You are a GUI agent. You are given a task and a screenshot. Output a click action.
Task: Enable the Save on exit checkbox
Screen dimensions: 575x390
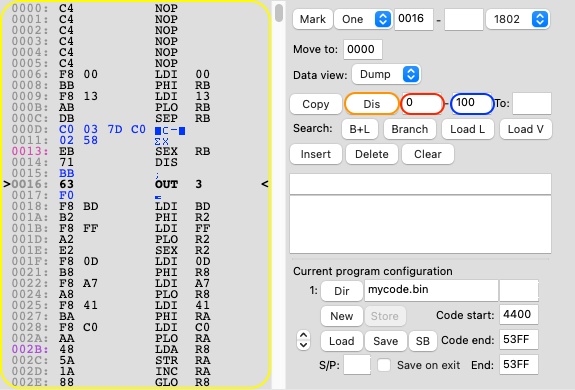point(384,365)
